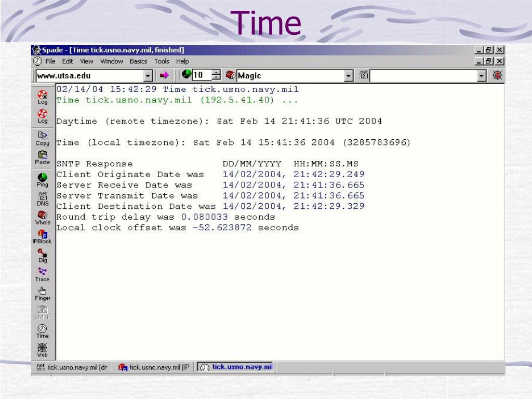Click the greyed SMTP tool icon
This screenshot has height=399, width=532.
click(x=43, y=313)
